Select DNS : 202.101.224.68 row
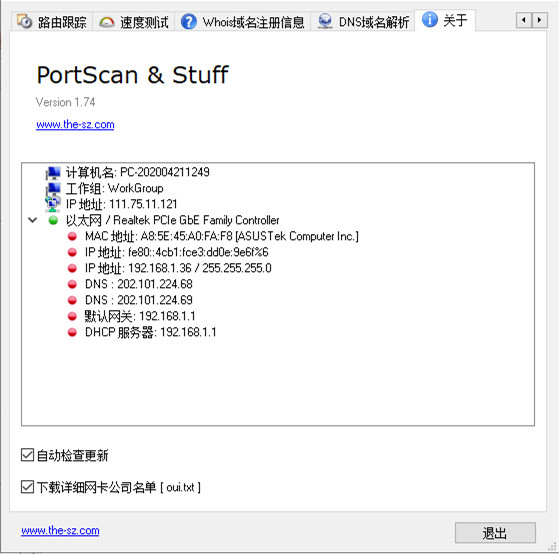 point(139,284)
